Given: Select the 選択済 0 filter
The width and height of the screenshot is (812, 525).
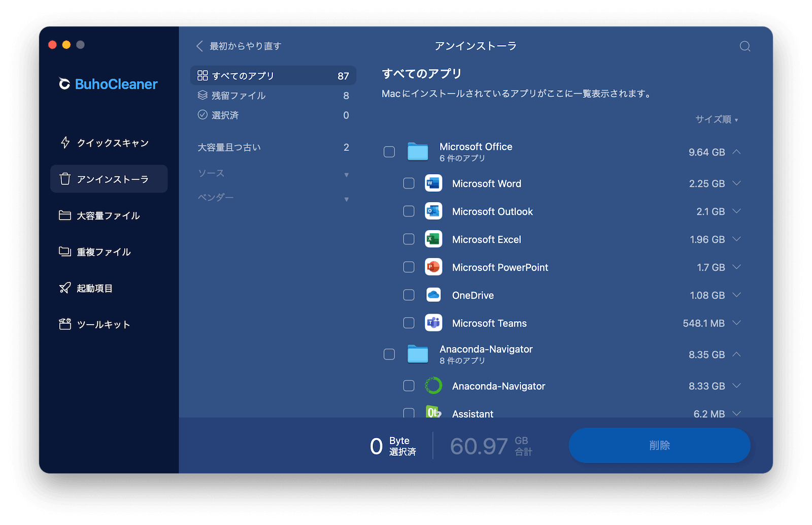Looking at the screenshot, I should 273,115.
